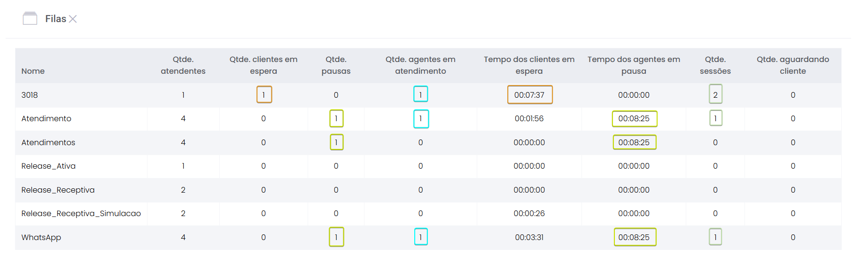Click the pauses badge in Atendimentos row
Screen dimensions: 868x264
336,142
